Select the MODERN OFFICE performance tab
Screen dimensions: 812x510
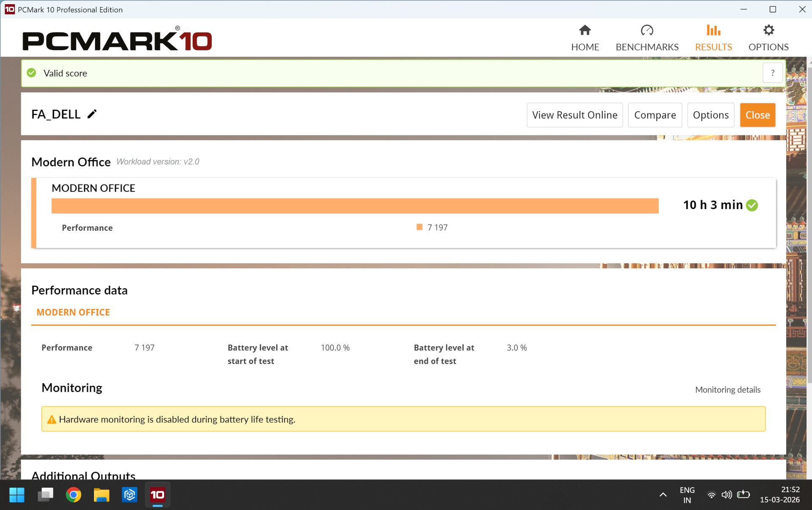73,312
